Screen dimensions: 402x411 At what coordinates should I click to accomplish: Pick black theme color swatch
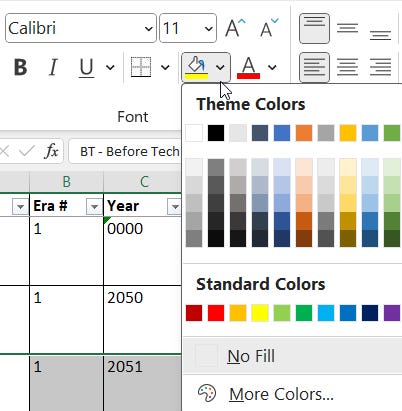216,133
